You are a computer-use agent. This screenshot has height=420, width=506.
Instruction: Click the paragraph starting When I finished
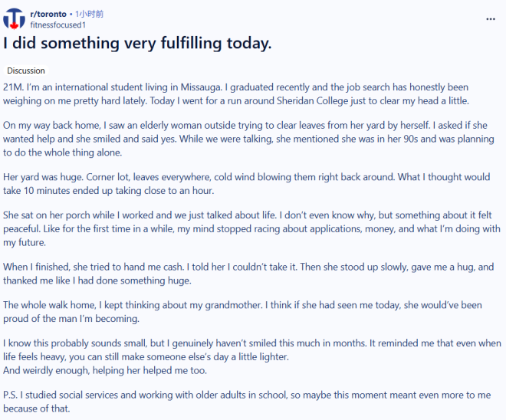click(x=248, y=274)
